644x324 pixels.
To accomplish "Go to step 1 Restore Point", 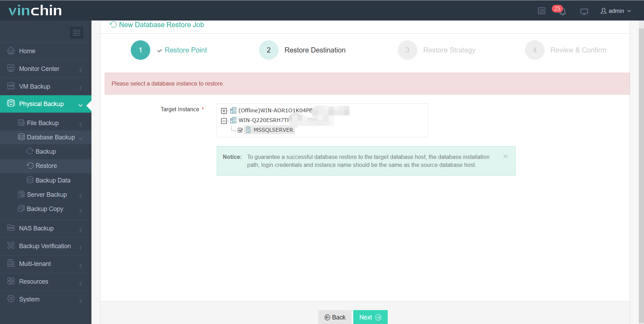I will point(140,50).
